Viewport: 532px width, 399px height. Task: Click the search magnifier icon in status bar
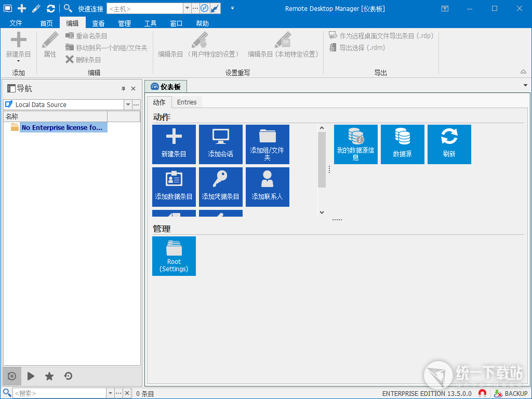(7, 393)
